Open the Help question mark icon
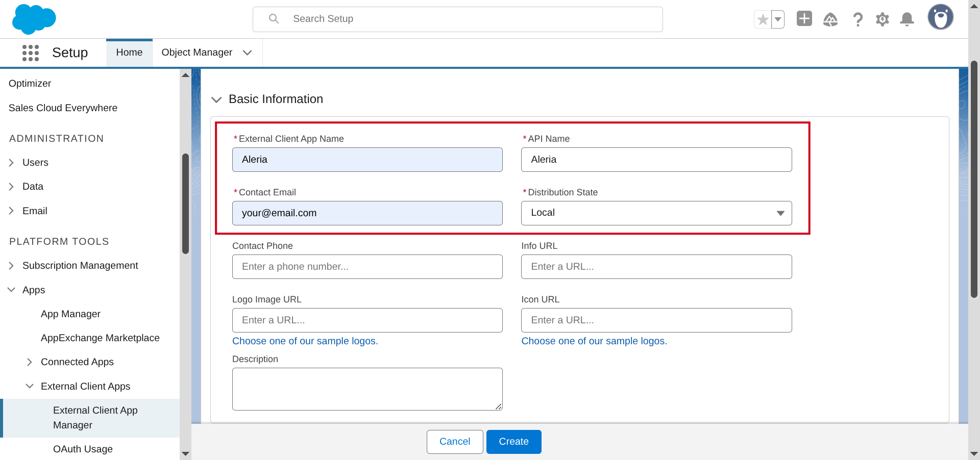This screenshot has height=460, width=980. tap(858, 19)
